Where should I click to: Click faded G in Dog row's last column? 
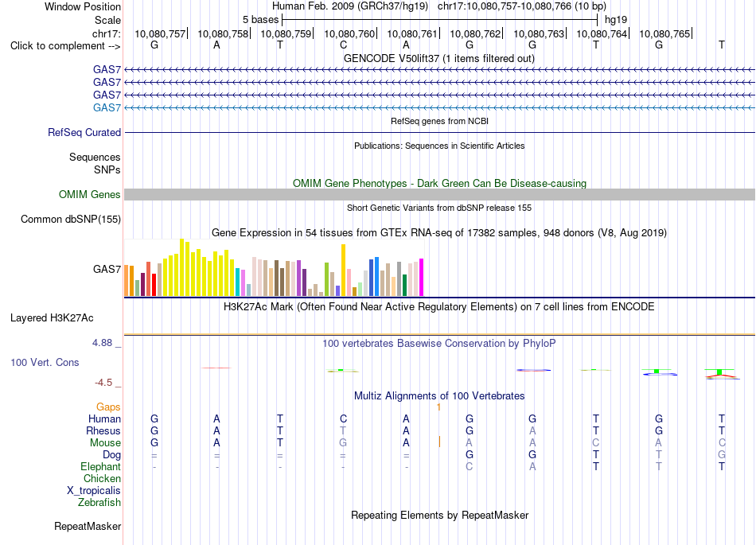pyautogui.click(x=722, y=454)
